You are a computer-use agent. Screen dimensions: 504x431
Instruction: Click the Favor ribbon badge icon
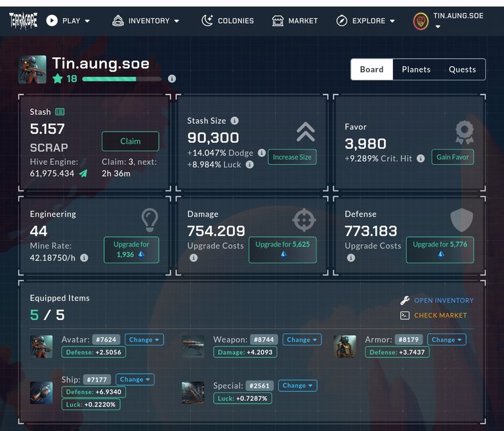[465, 132]
